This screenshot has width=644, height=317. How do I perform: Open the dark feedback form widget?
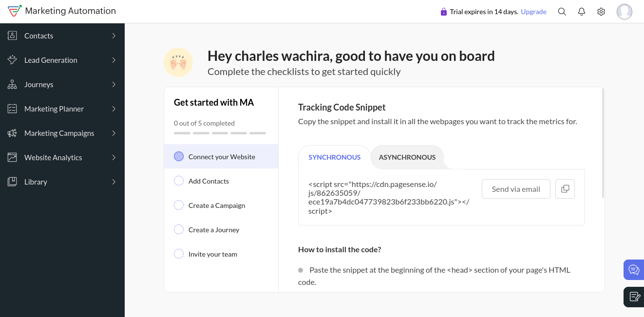634,297
